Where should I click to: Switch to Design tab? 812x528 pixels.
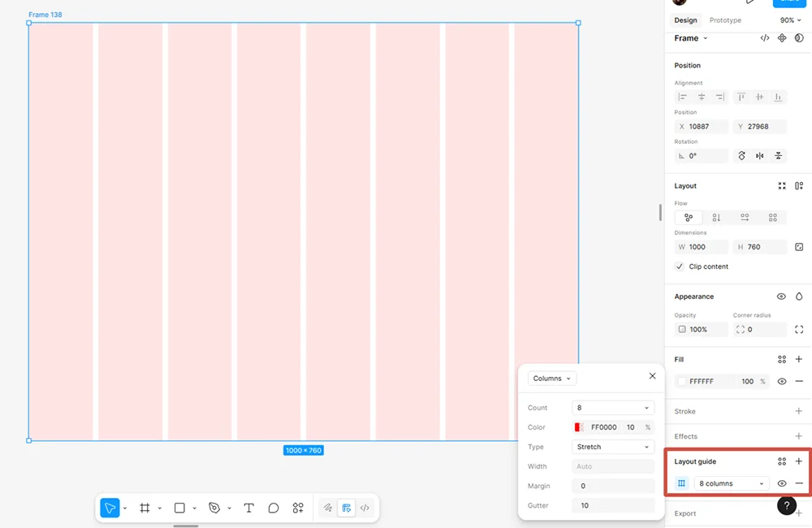pos(685,20)
